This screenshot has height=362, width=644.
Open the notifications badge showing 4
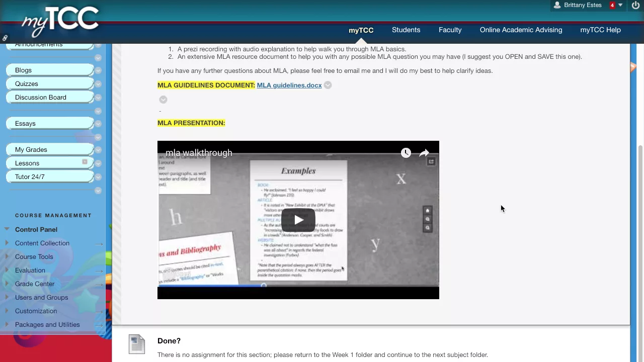click(x=612, y=5)
